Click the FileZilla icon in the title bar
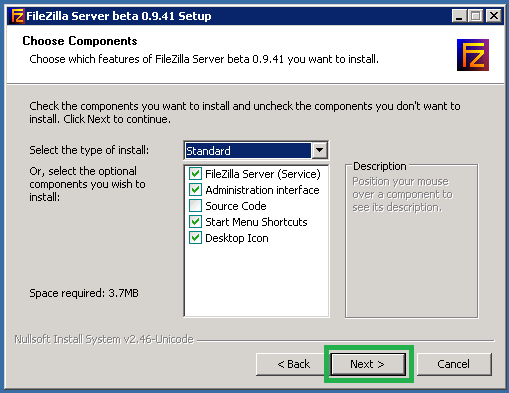509x393 pixels. (17, 16)
